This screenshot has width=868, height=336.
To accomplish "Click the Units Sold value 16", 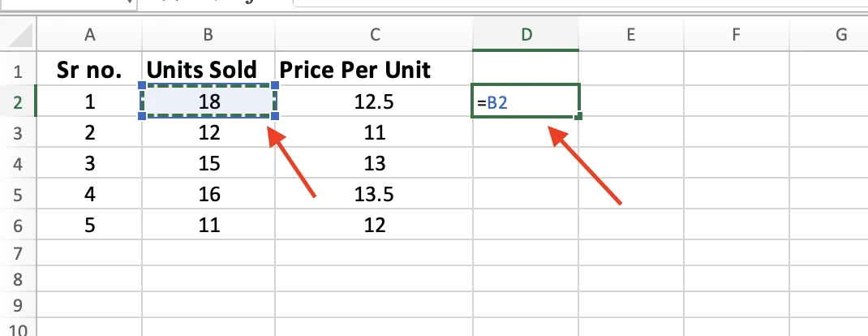I will pyautogui.click(x=208, y=194).
